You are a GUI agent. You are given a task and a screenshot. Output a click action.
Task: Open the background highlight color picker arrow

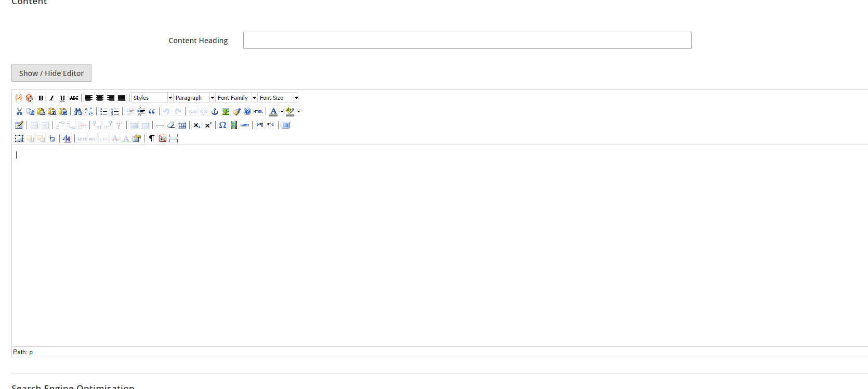(298, 111)
